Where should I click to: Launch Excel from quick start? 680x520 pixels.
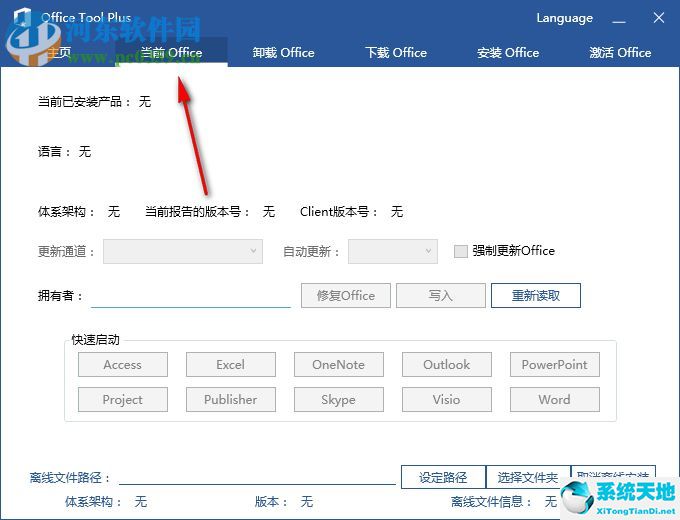point(231,364)
